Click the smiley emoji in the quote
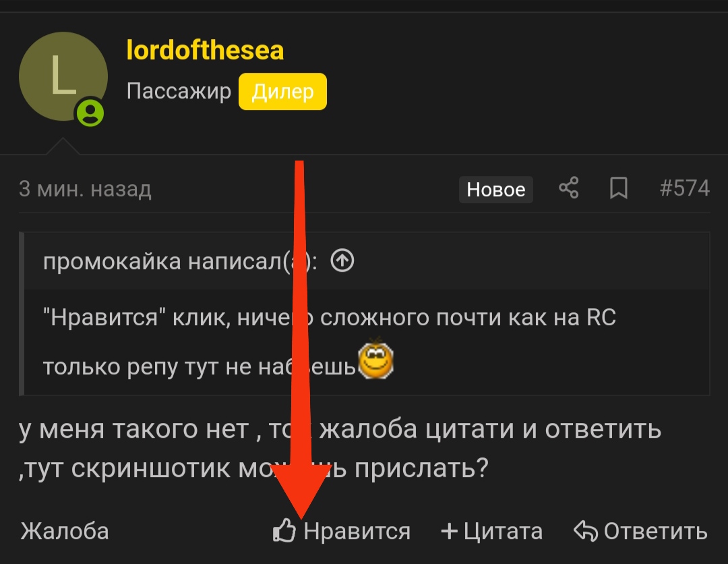 376,359
